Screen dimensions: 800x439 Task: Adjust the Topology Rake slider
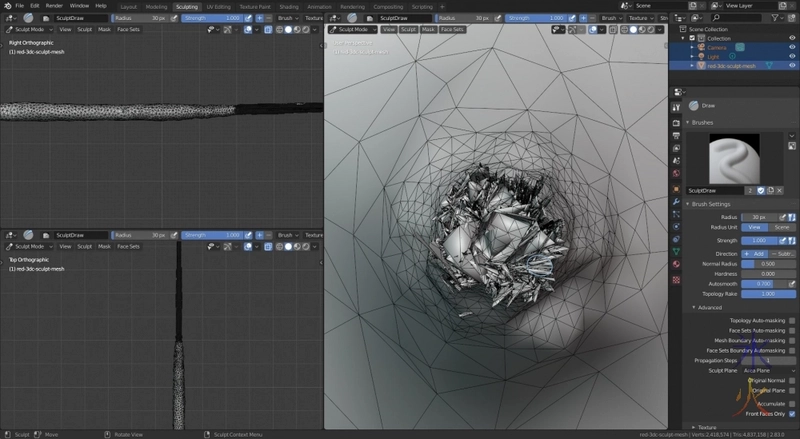pos(768,294)
